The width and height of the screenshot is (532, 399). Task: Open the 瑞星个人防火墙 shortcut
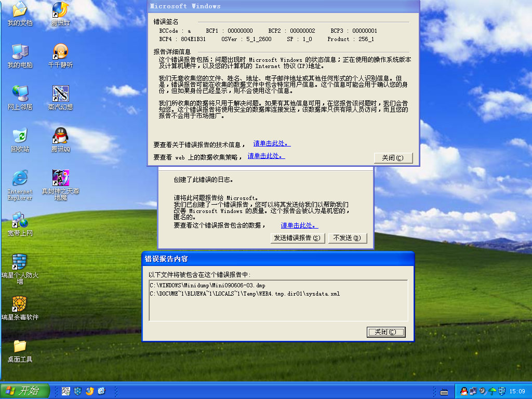click(x=20, y=269)
